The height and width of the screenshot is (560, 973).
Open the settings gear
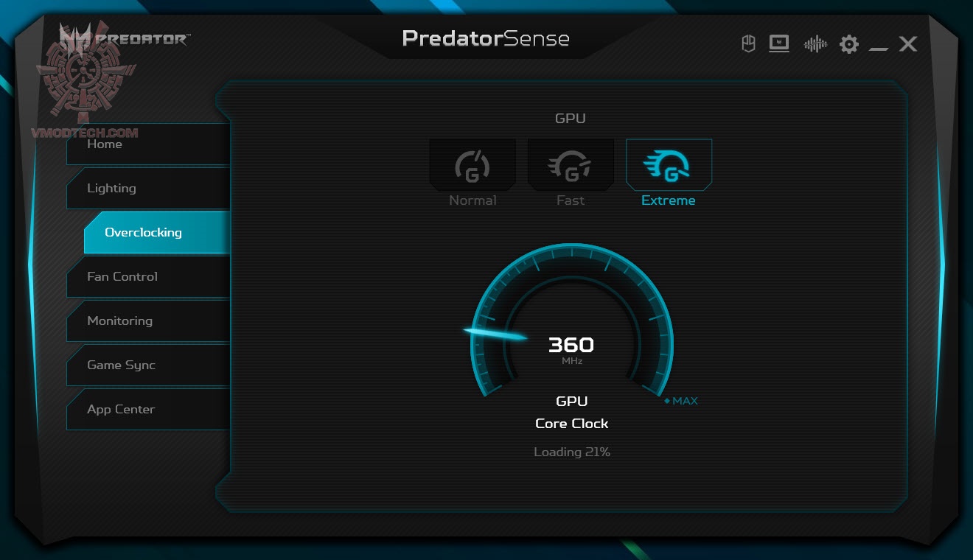click(x=849, y=45)
